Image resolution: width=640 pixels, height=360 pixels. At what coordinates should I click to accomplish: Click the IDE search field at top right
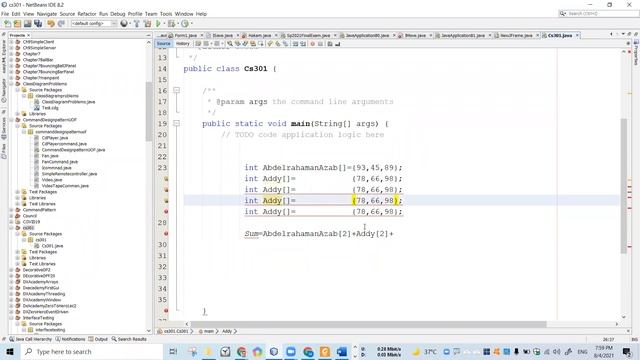pyautogui.click(x=598, y=13)
